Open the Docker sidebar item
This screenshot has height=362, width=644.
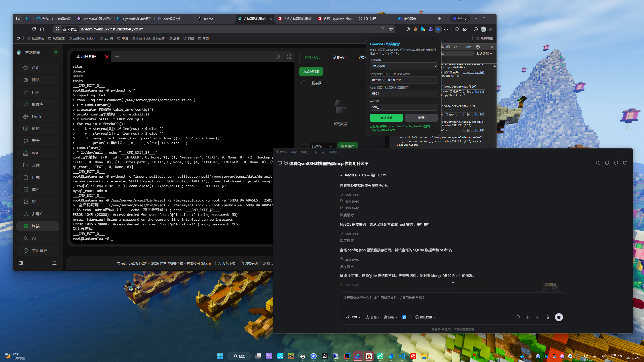38,116
